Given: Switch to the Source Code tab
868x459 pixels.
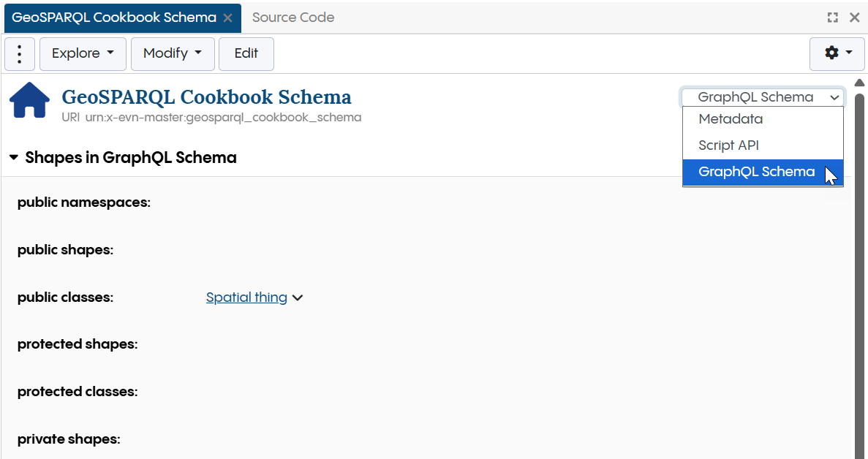Looking at the screenshot, I should point(293,18).
